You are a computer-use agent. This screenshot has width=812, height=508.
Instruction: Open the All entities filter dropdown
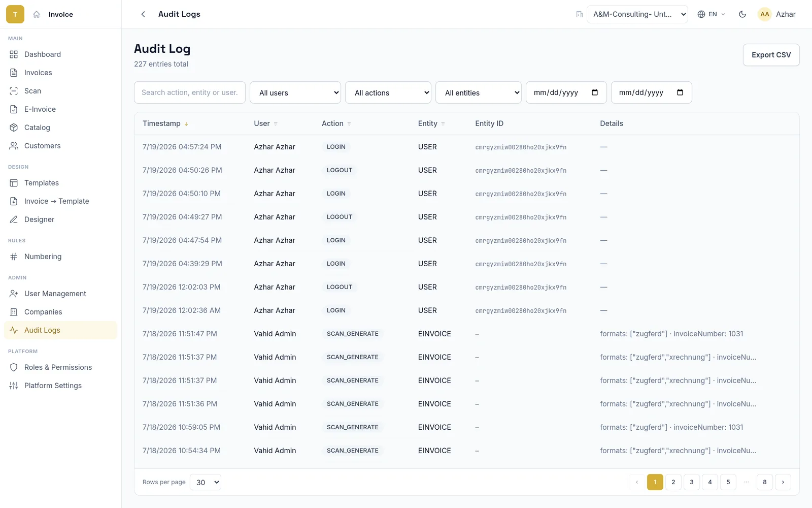(479, 92)
